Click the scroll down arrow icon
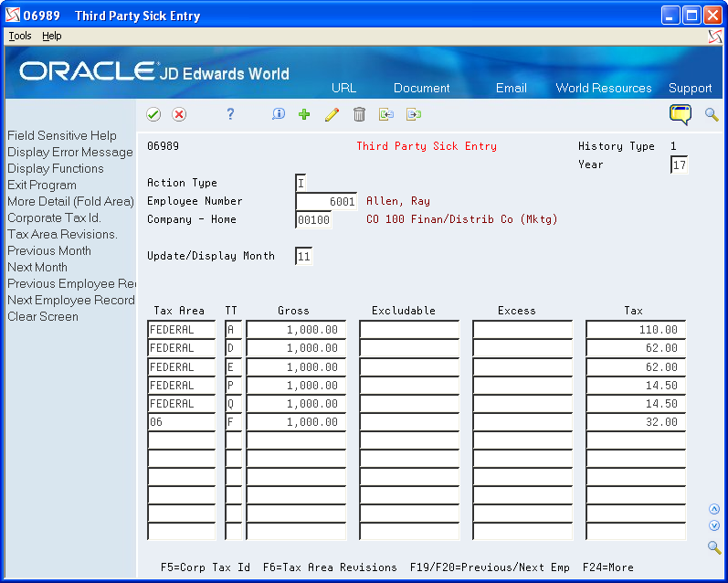 [714, 525]
